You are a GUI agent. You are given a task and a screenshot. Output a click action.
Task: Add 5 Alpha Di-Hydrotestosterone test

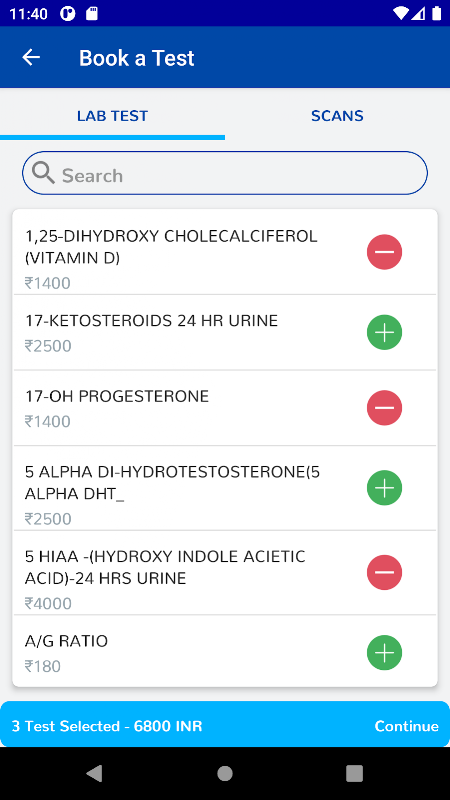[x=384, y=488]
